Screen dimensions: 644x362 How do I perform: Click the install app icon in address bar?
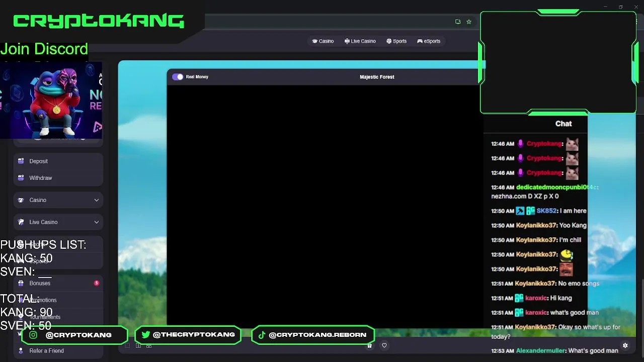[458, 22]
